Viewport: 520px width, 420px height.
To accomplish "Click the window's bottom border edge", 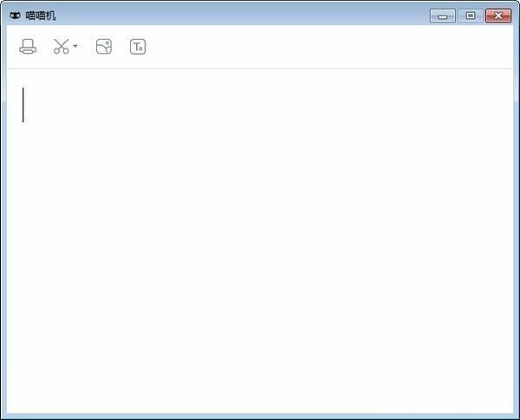I will (x=260, y=417).
